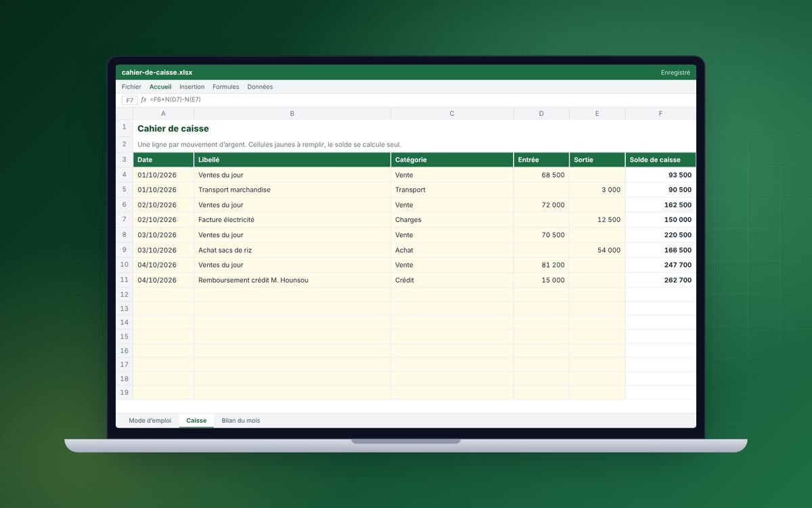
Task: Select row 12 header
Action: [x=125, y=295]
